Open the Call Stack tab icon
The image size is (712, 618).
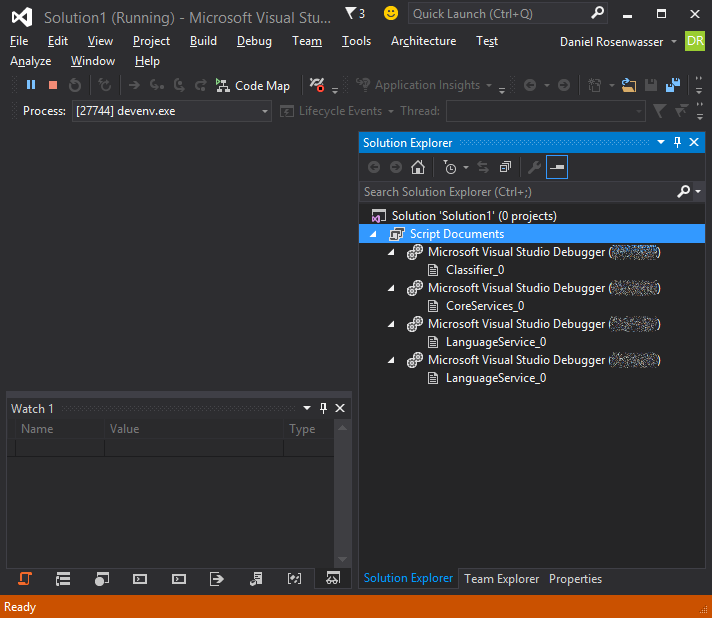pos(63,578)
